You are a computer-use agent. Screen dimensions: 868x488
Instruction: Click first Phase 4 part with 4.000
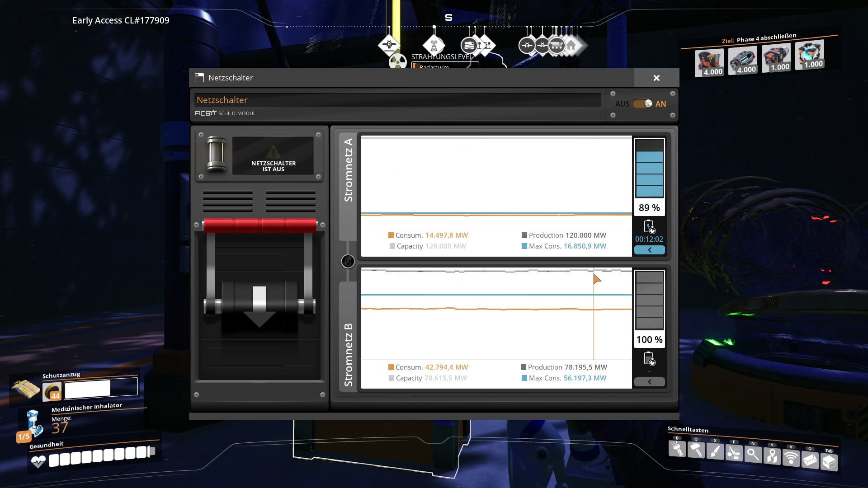(x=709, y=62)
